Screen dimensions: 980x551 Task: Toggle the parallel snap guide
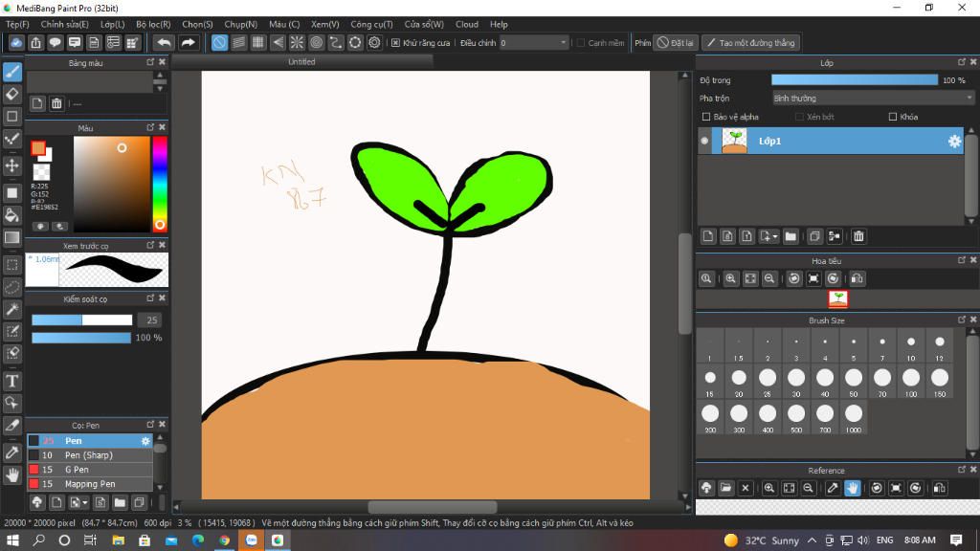(x=238, y=42)
